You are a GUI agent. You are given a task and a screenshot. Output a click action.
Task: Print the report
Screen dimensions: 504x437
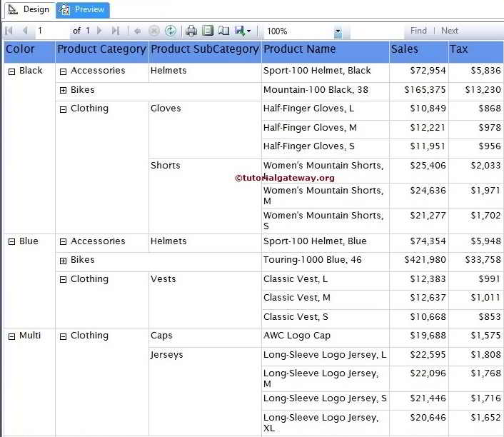click(191, 31)
